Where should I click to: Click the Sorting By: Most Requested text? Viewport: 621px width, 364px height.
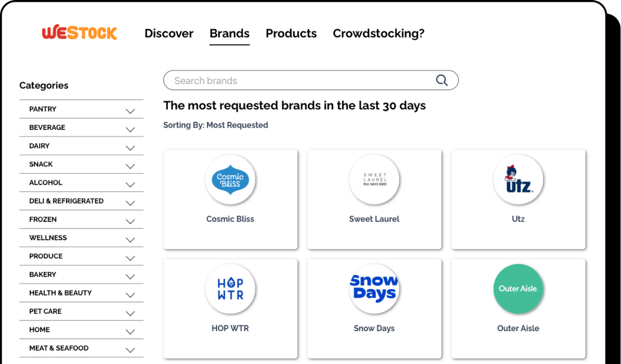pos(216,125)
